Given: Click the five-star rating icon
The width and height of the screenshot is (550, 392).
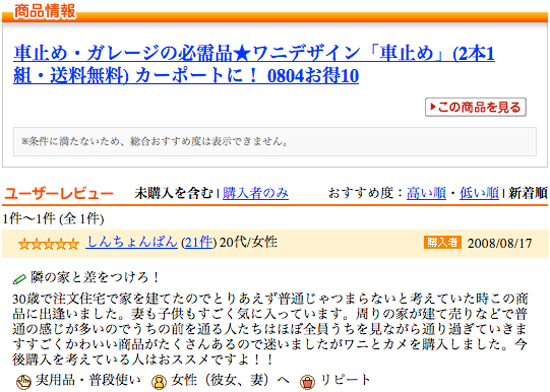Looking at the screenshot, I should tap(48, 244).
